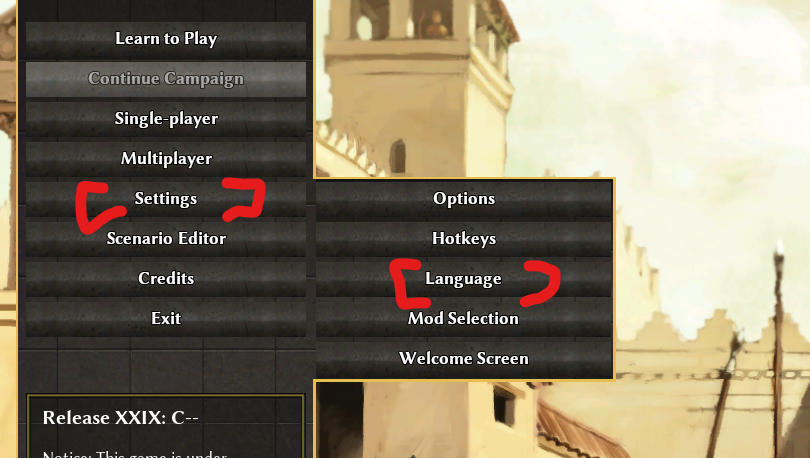The image size is (810, 458).
Task: Open the Mod Selection screen
Action: (x=463, y=318)
